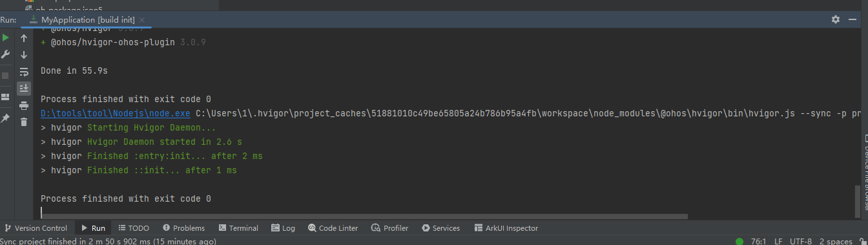868x245 pixels.
Task: Open Run panel settings gear
Action: (836, 20)
